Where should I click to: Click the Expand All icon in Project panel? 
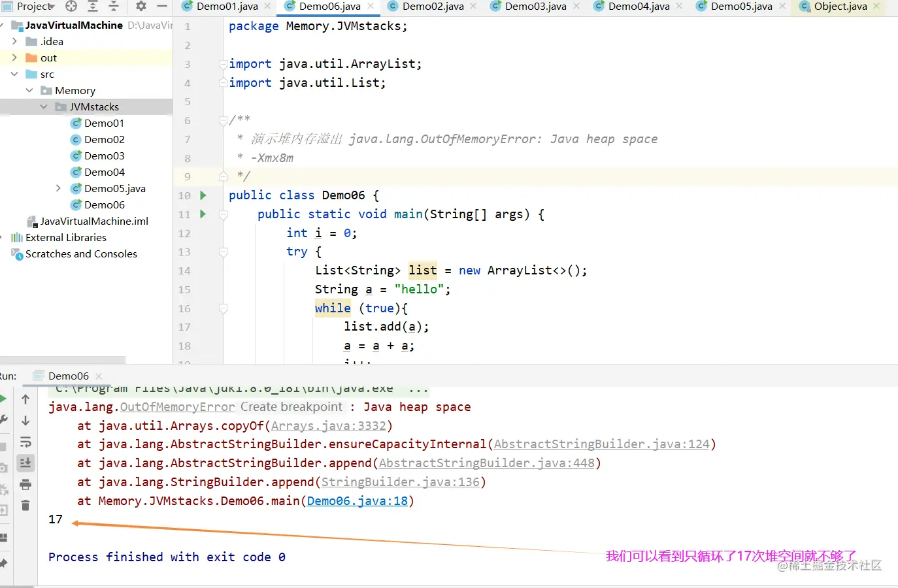(x=93, y=6)
